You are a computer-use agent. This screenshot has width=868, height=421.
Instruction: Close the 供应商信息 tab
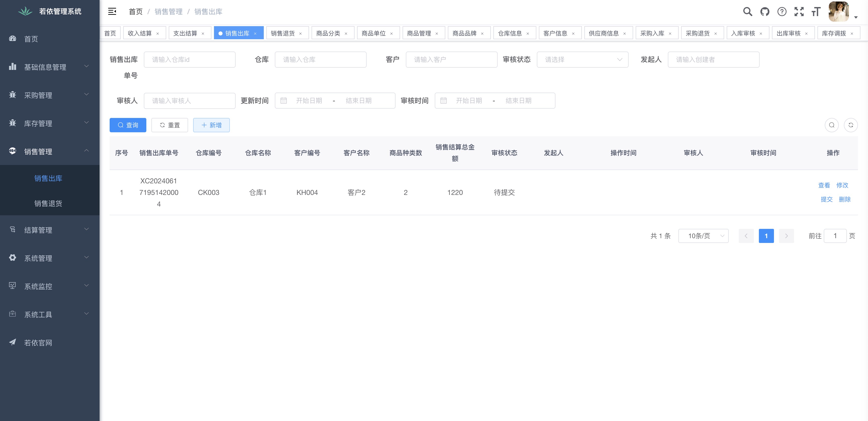pos(624,33)
